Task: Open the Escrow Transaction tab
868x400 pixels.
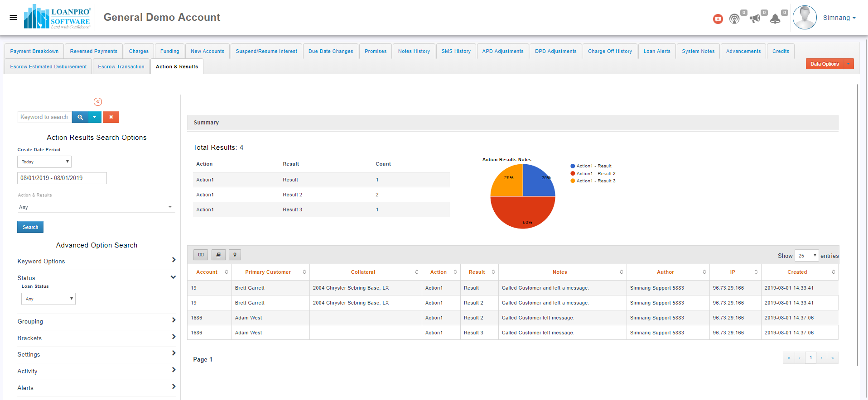Action: tap(121, 67)
